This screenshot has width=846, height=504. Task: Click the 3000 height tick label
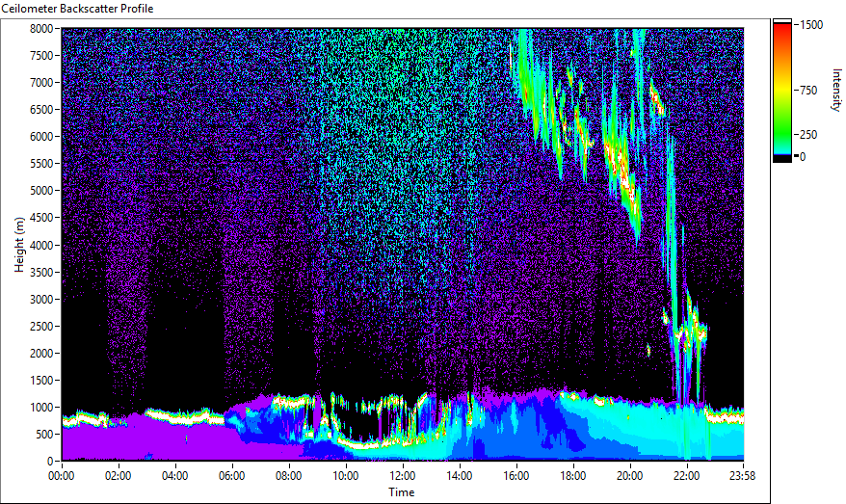[41, 299]
